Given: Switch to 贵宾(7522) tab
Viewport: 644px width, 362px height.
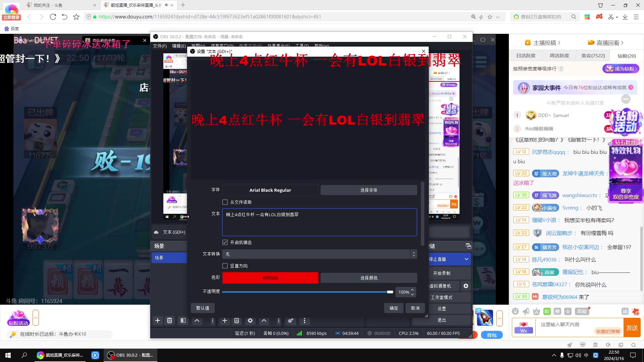Looking at the screenshot, I should (x=593, y=56).
